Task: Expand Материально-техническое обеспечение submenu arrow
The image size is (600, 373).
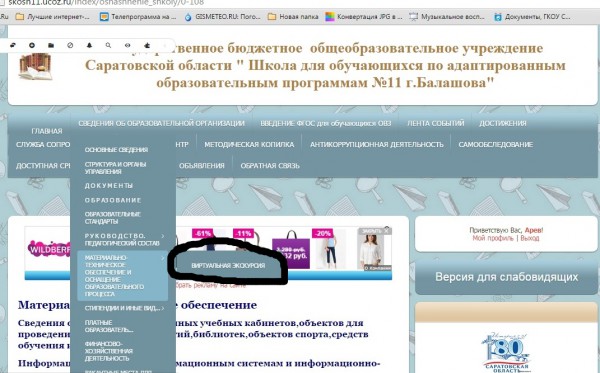Action: (x=163, y=258)
